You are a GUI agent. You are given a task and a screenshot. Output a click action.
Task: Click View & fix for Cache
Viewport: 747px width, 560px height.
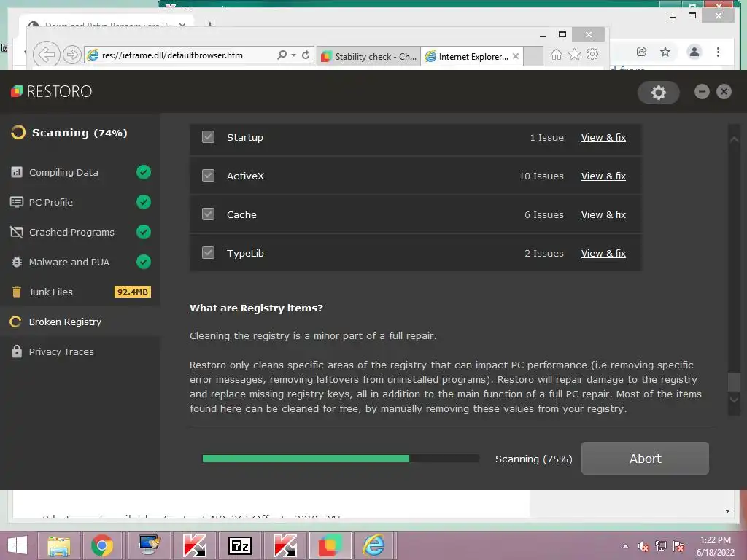pos(603,215)
